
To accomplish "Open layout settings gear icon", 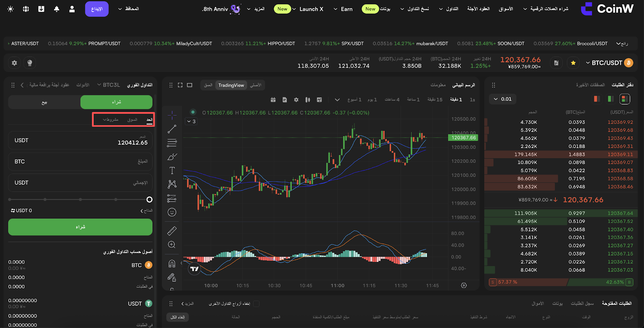I will (x=14, y=63).
